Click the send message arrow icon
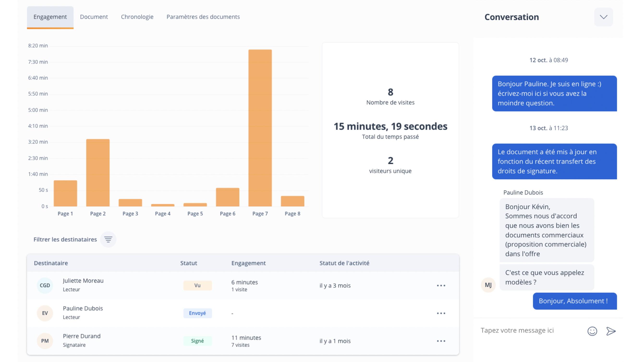 (x=611, y=331)
